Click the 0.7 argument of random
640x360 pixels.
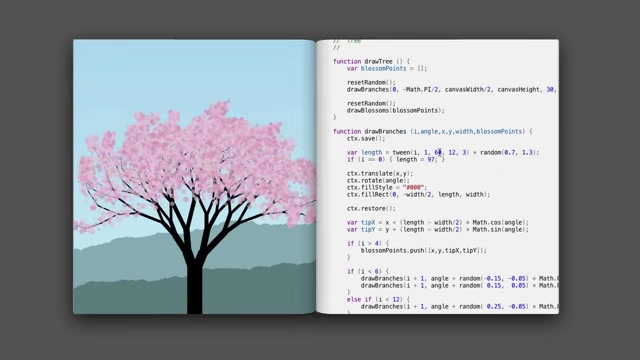(509, 152)
